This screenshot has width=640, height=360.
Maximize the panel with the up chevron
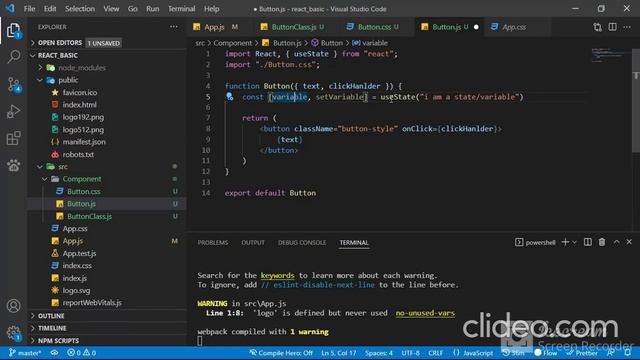pos(616,242)
